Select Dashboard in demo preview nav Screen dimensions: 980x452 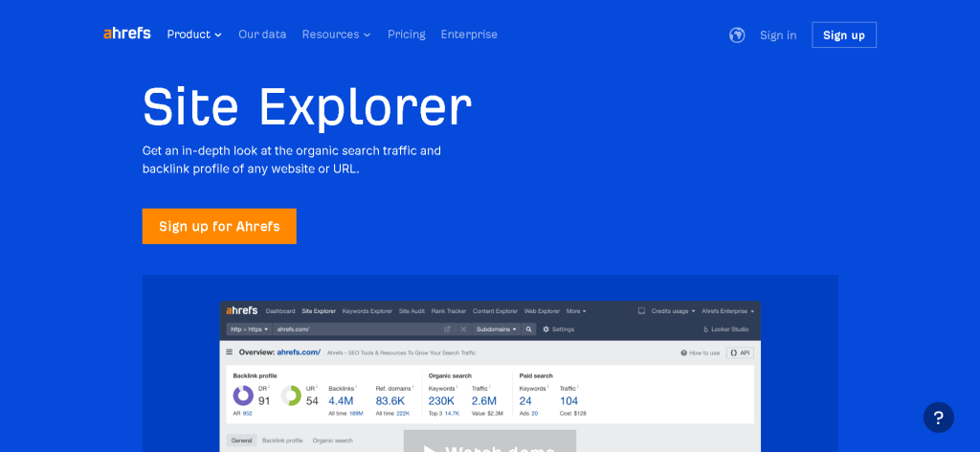[280, 310]
